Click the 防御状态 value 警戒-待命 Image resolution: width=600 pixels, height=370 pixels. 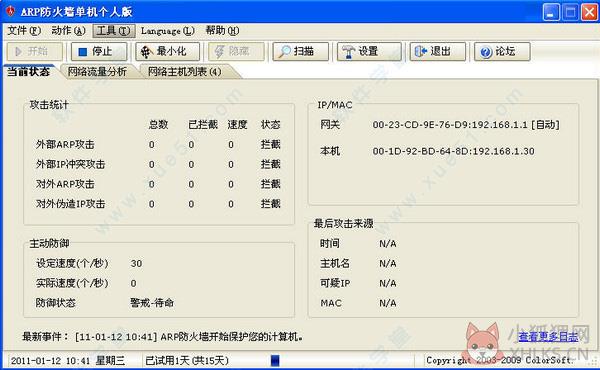point(152,303)
